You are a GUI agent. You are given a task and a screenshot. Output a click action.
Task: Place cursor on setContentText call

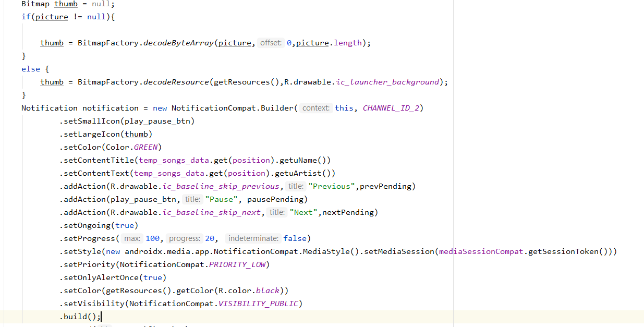click(x=96, y=173)
